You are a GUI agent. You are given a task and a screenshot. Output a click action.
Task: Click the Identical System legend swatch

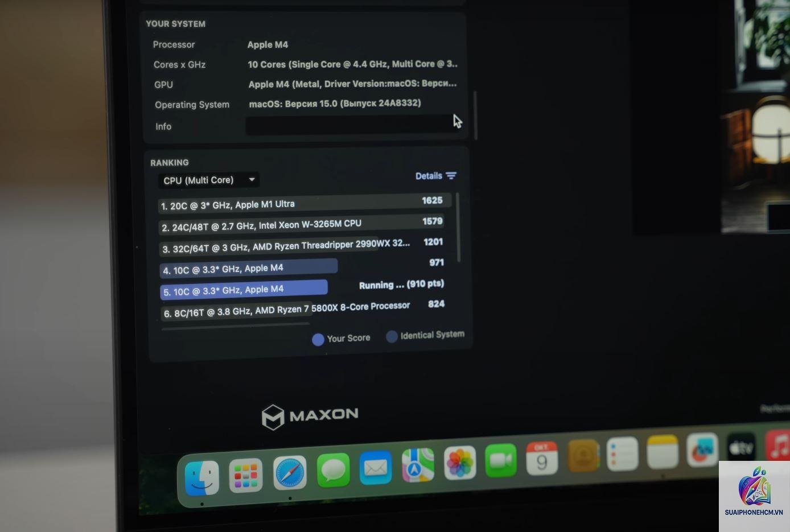[x=392, y=336]
